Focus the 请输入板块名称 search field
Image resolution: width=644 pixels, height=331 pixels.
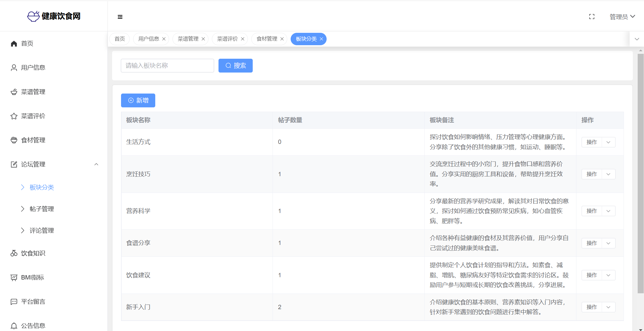(x=167, y=66)
